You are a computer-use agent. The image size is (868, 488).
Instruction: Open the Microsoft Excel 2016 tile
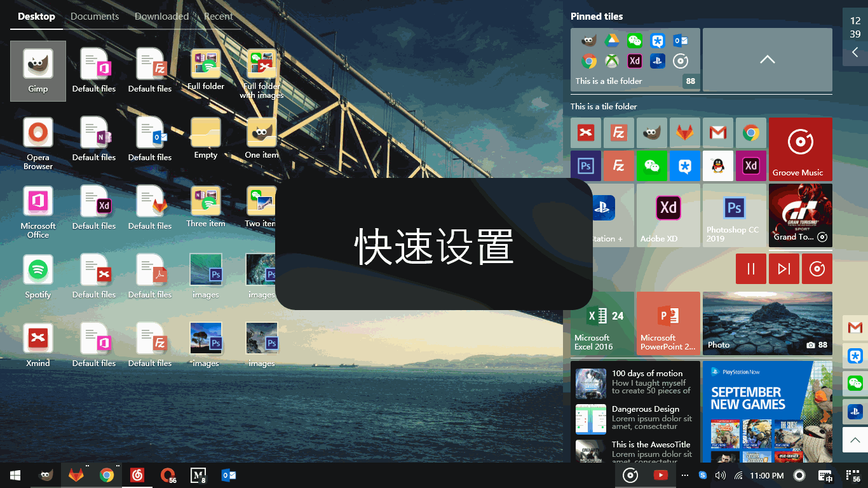point(602,323)
